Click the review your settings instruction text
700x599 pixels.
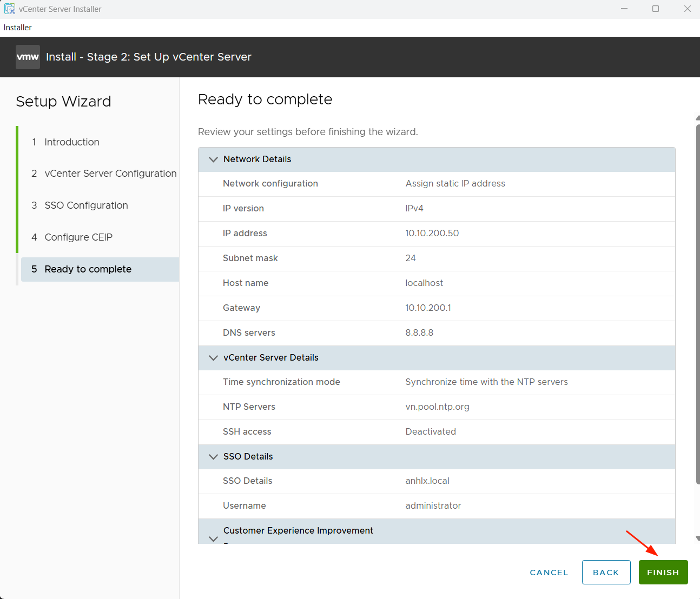308,132
